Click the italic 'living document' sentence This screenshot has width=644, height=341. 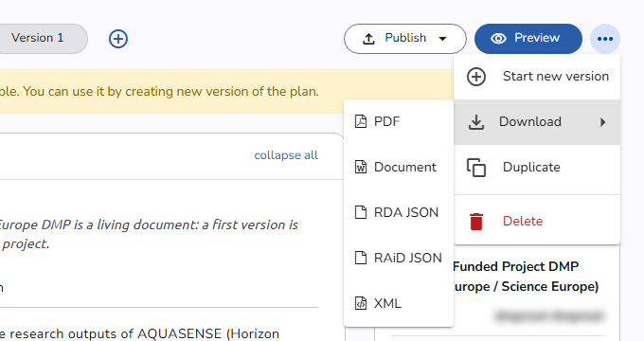(149, 234)
